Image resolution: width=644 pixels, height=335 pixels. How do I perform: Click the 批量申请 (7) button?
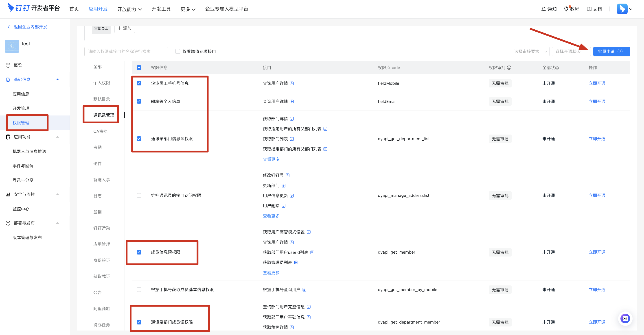(611, 51)
